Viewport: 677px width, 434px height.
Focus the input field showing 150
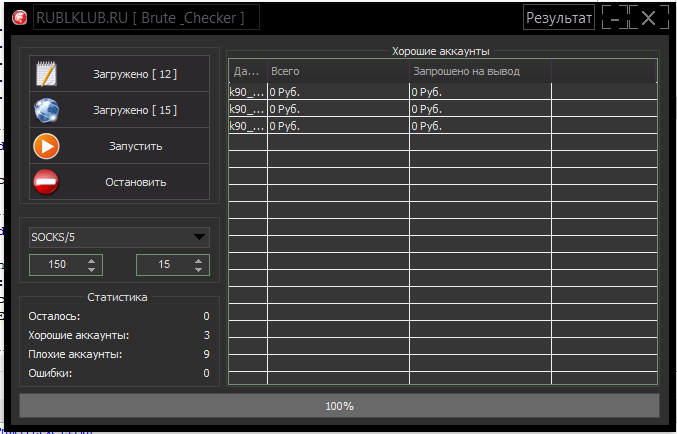pos(57,265)
